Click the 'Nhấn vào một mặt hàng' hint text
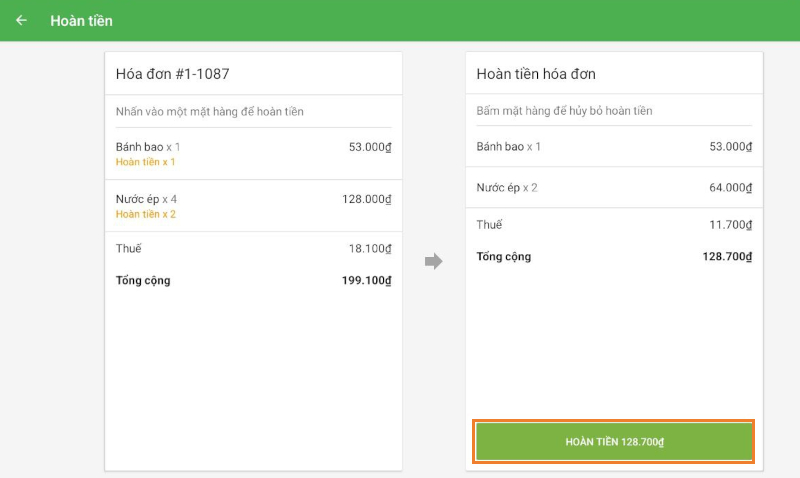The width and height of the screenshot is (800, 478). (210, 111)
